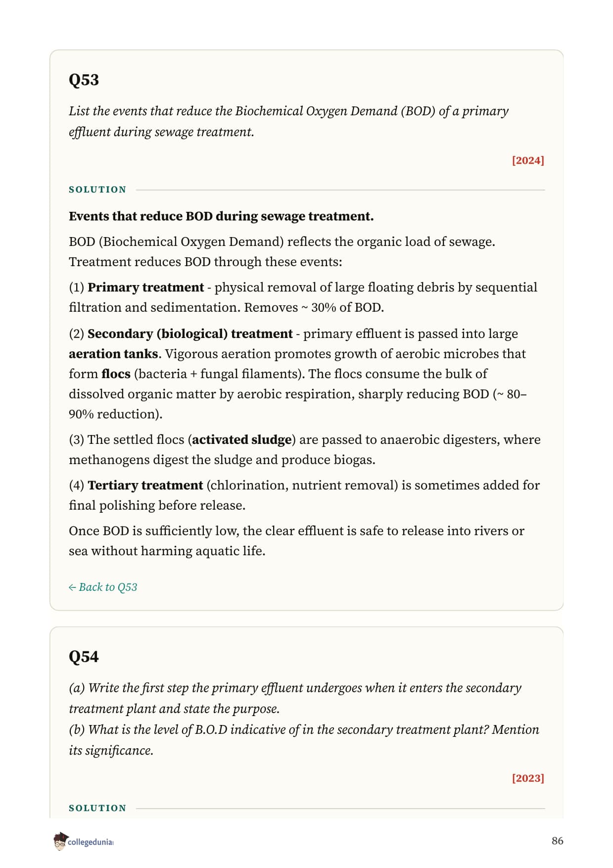This screenshot has width=613, height=868.
Task: Click page number 86 in footer
Action: 558,841
